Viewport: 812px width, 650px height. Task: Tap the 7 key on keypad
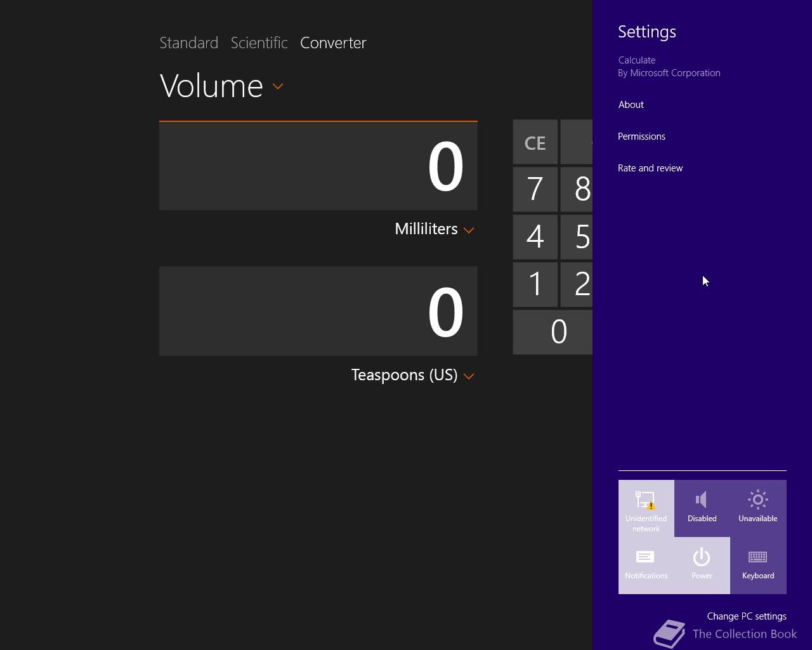tap(535, 189)
